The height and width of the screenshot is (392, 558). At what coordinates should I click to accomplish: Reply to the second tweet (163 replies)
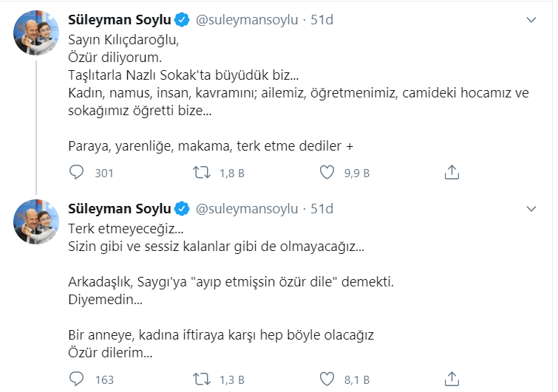pos(78,379)
